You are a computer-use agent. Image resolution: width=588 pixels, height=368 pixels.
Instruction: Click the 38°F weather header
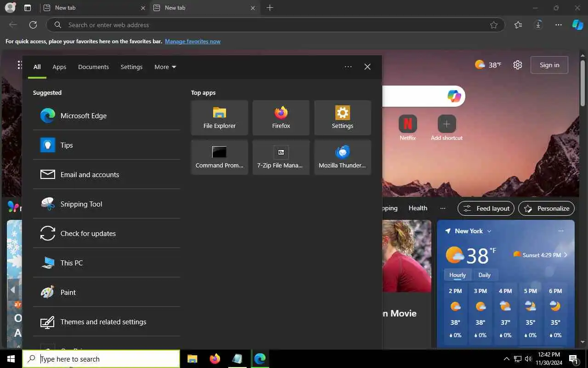pyautogui.click(x=488, y=65)
